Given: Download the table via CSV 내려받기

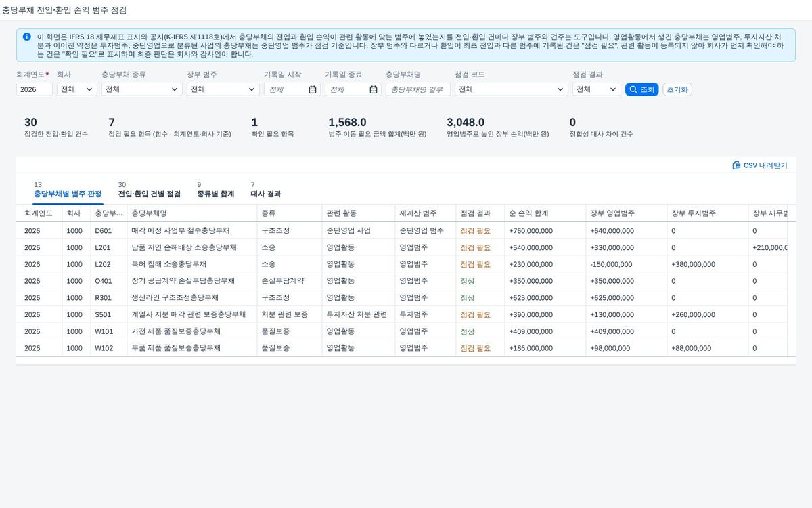Looking at the screenshot, I should click(760, 165).
